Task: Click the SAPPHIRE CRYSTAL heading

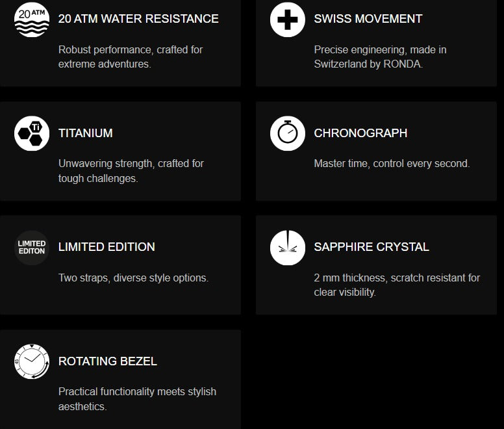Action: coord(372,247)
